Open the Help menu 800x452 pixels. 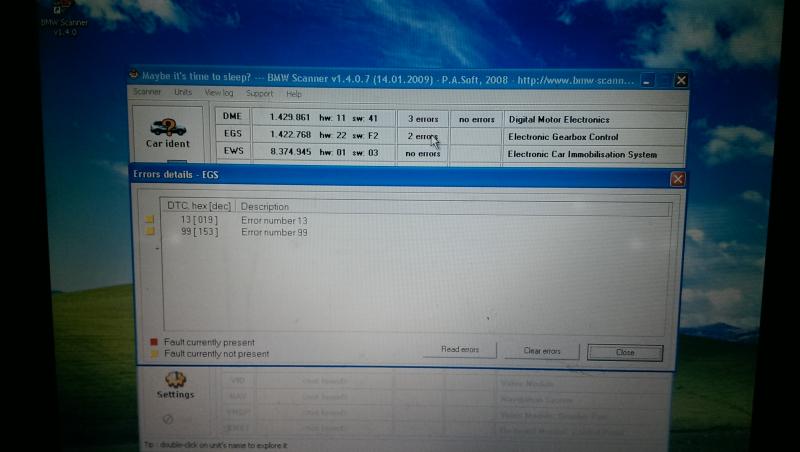[294, 94]
